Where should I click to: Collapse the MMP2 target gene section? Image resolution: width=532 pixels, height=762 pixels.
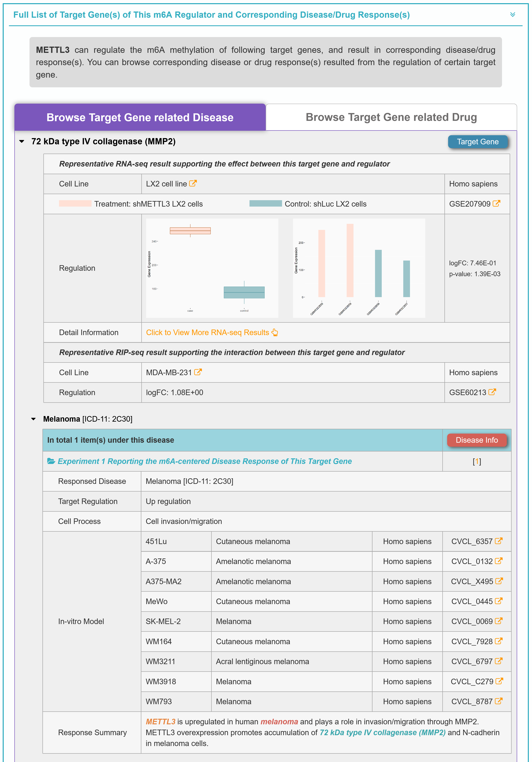point(22,141)
